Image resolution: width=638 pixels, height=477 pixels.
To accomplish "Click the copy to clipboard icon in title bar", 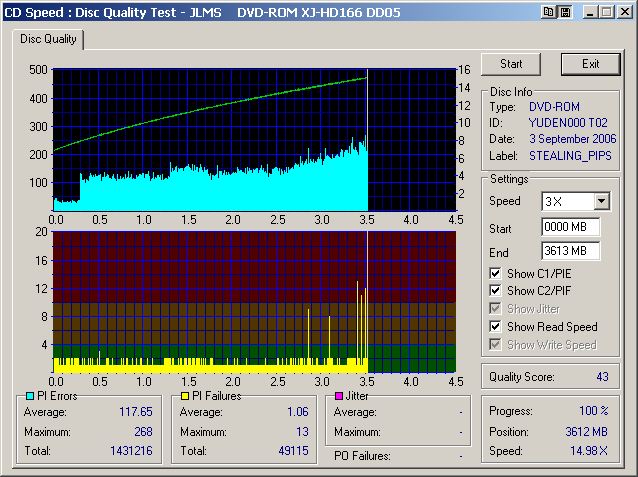I will pos(549,12).
